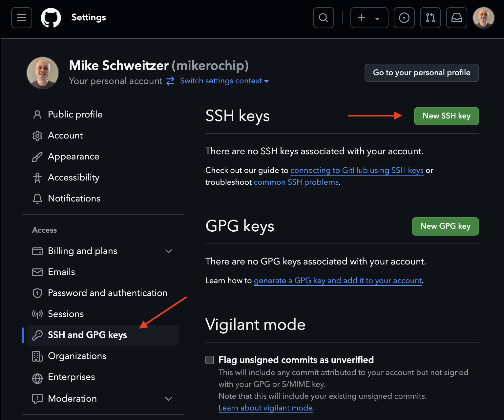Open connecting to GitHub using SSH keys link
This screenshot has width=504, height=420.
357,170
